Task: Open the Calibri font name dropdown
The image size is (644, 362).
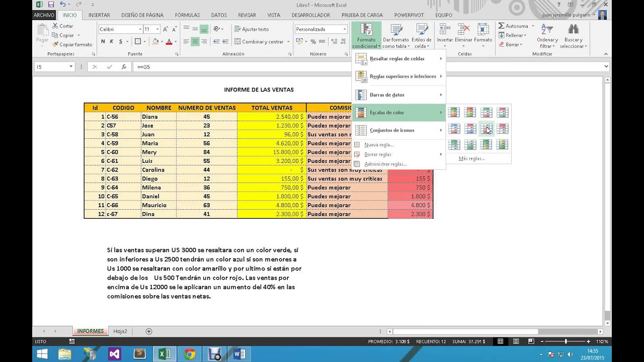Action: click(x=139, y=29)
